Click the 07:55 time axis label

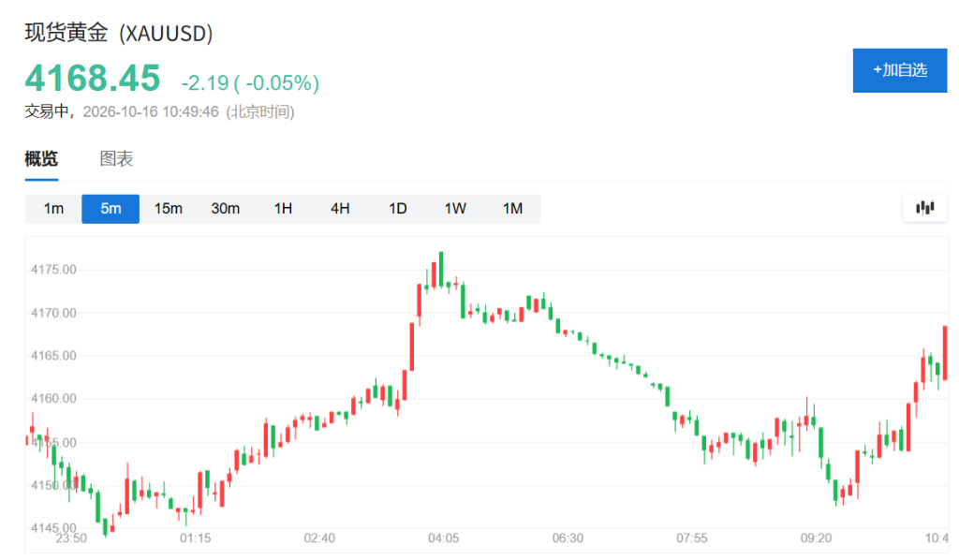(692, 538)
